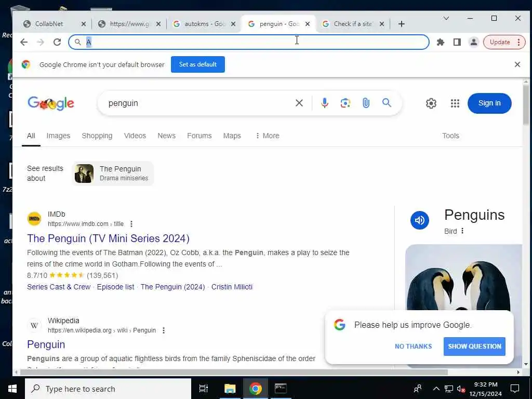
Task: Clear the penguin search with the X icon
Action: [299, 103]
